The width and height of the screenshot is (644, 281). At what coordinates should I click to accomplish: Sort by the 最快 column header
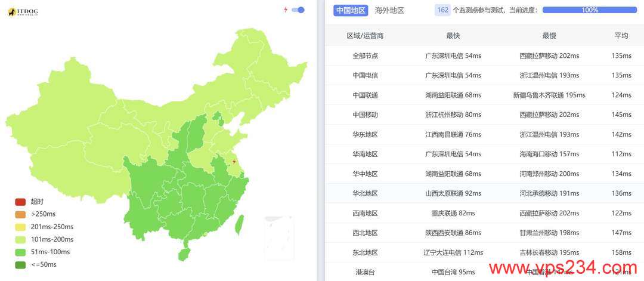coord(453,36)
